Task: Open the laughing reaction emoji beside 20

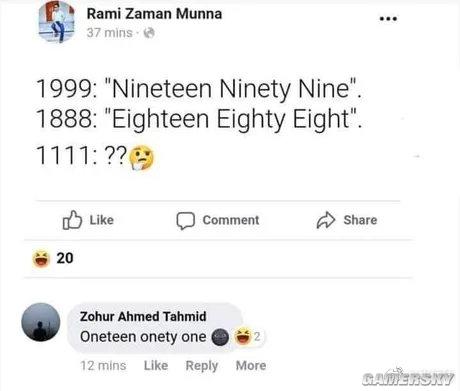Action: (41, 259)
